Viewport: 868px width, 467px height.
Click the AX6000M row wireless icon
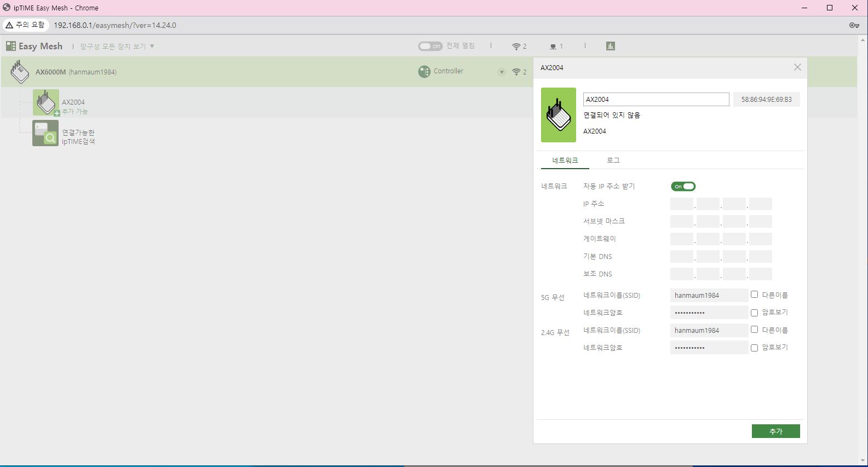[516, 72]
